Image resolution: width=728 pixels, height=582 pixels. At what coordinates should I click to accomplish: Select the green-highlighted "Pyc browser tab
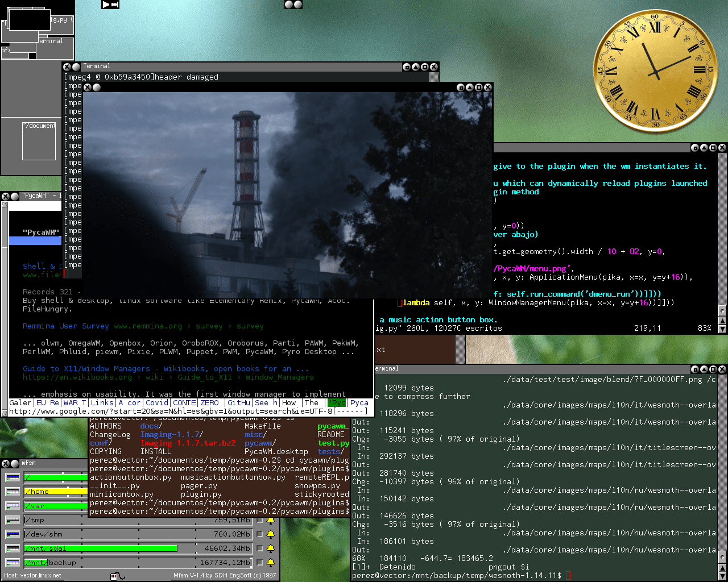click(x=337, y=403)
